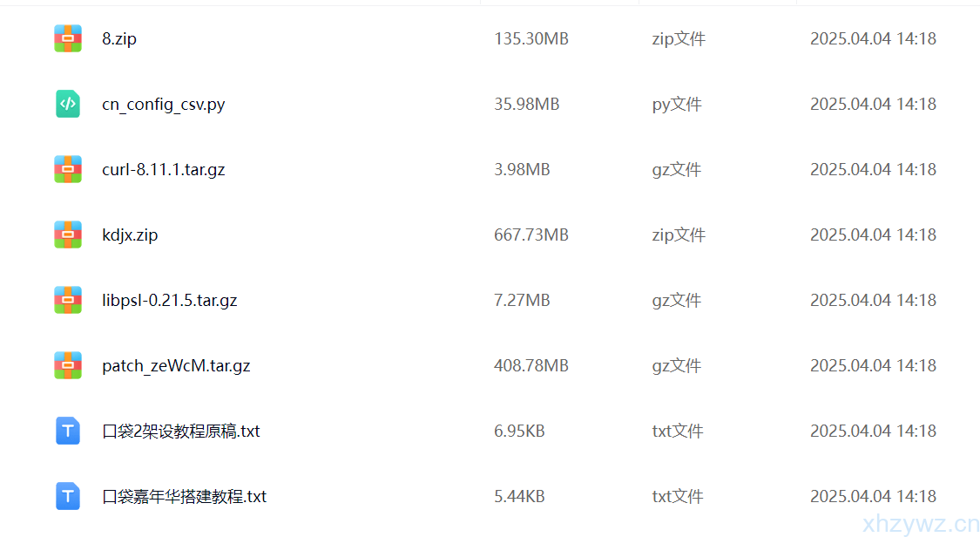This screenshot has height=537, width=980.
Task: Click the code file icon for cn_config_csv.py
Action: point(68,104)
